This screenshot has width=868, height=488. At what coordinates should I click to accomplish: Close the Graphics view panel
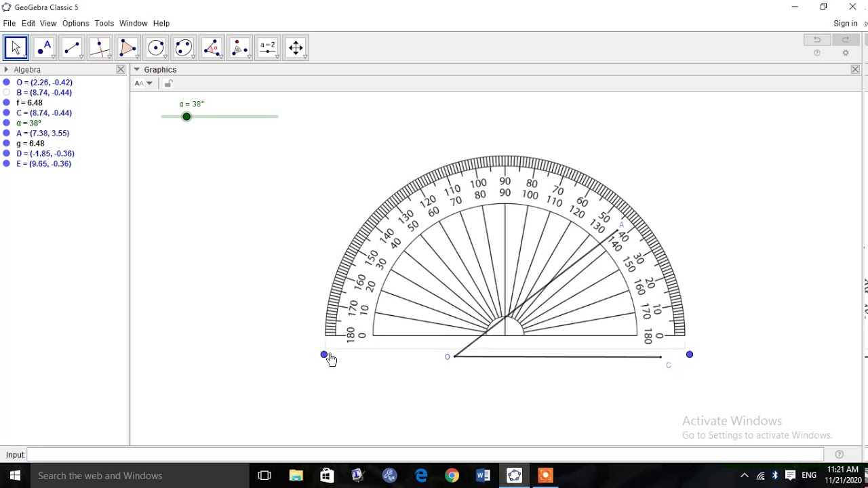[855, 69]
